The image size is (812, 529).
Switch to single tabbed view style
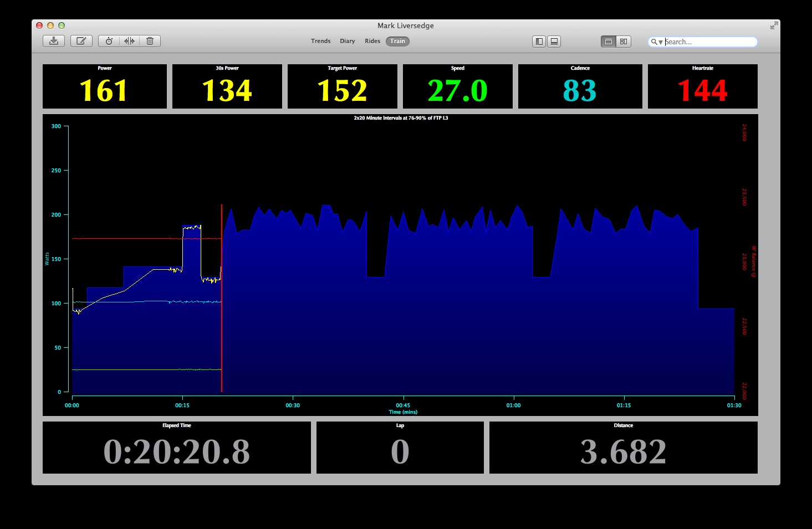609,42
